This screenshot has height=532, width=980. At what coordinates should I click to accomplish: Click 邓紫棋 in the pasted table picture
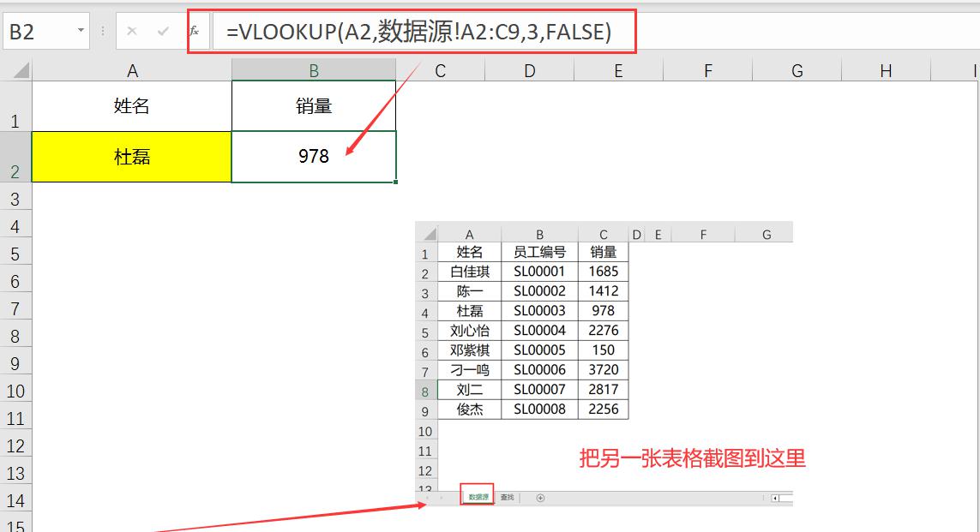(x=470, y=350)
